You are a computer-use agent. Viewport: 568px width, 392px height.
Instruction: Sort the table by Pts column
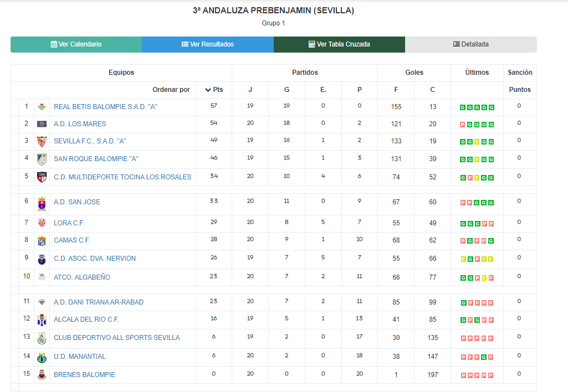pos(214,90)
